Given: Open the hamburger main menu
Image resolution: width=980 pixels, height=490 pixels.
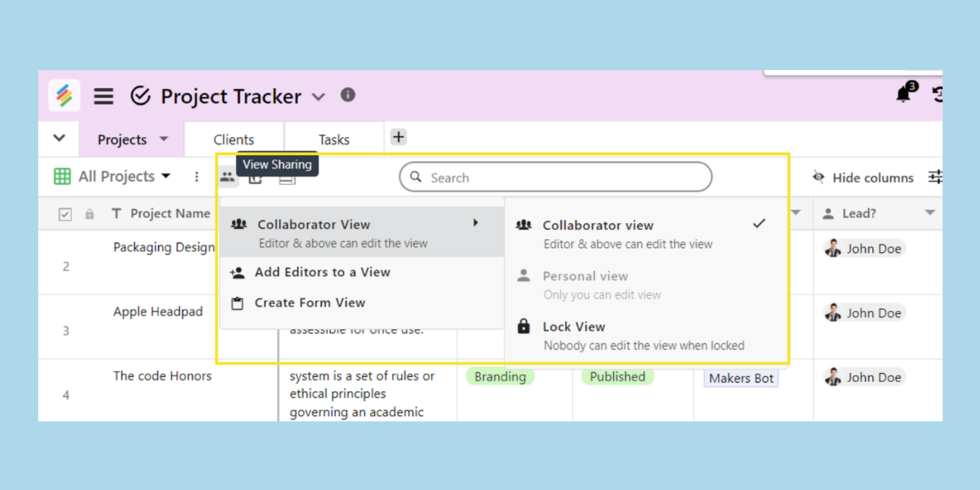Looking at the screenshot, I should (103, 96).
